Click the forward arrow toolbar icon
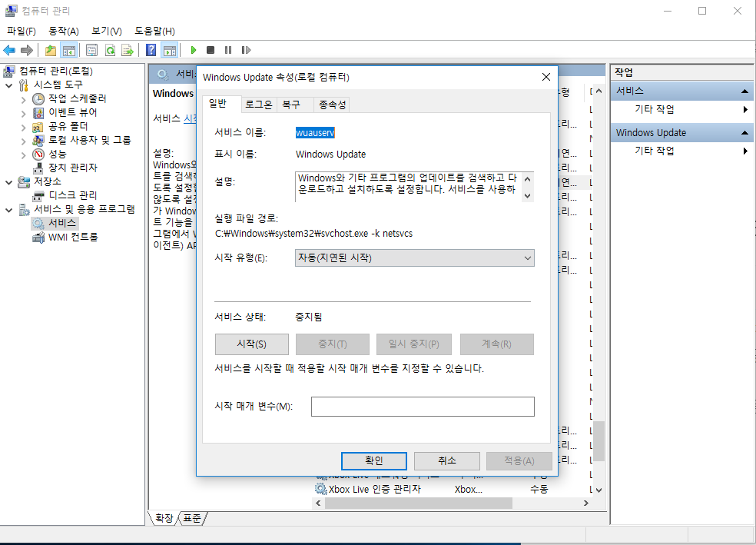 point(27,50)
